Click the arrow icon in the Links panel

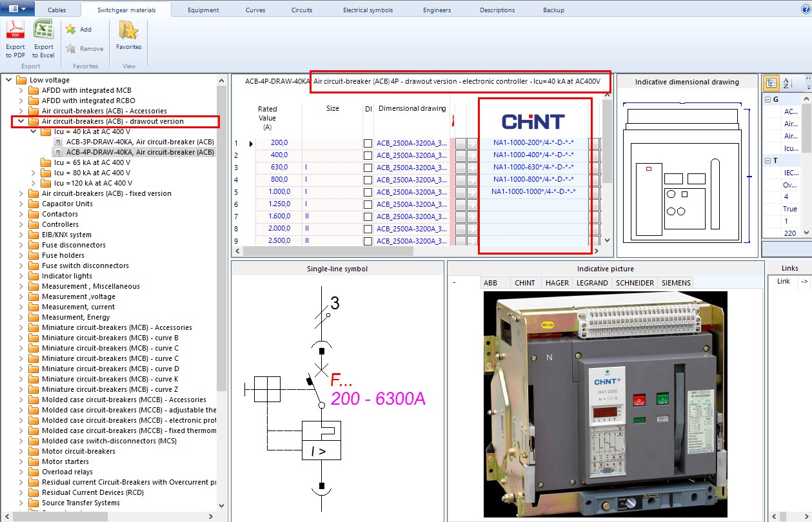[804, 282]
